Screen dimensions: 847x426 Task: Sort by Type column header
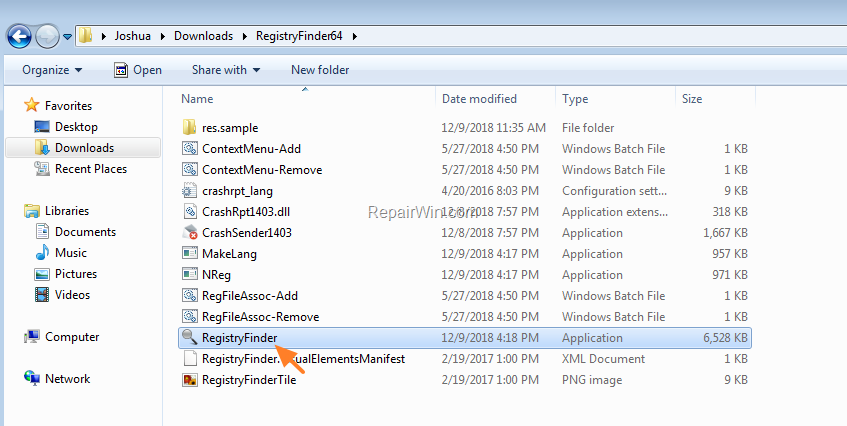pos(575,99)
